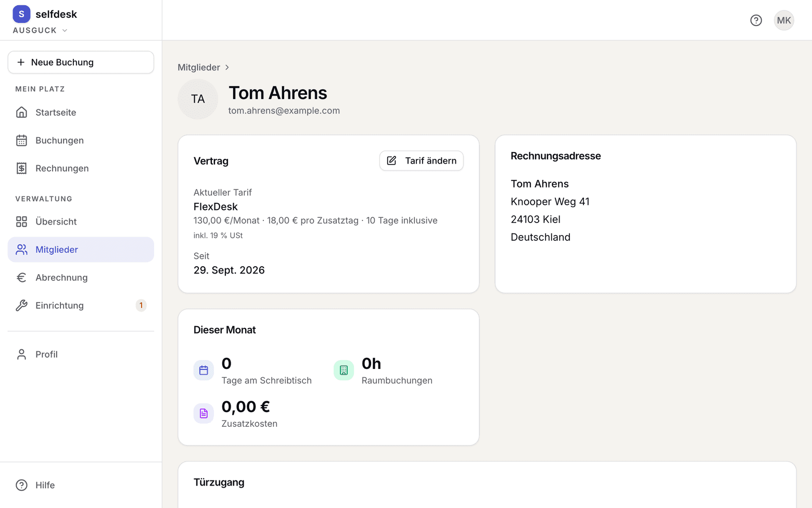Click the tariff price details line
This screenshot has height=508, width=812.
pyautogui.click(x=315, y=220)
